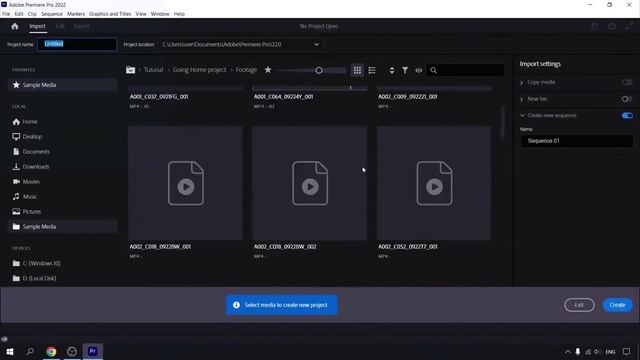640x360 pixels.
Task: Open the folder icon in breadcrumb path
Action: pos(130,70)
